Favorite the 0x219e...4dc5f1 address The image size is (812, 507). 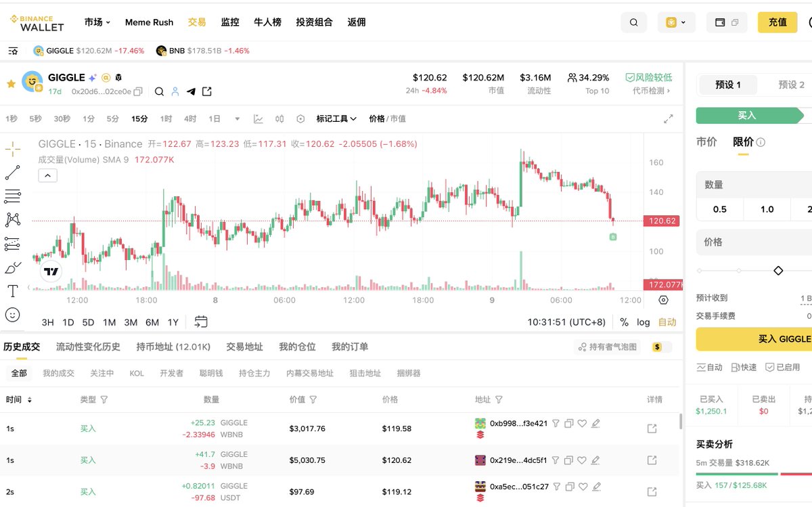[x=582, y=460]
